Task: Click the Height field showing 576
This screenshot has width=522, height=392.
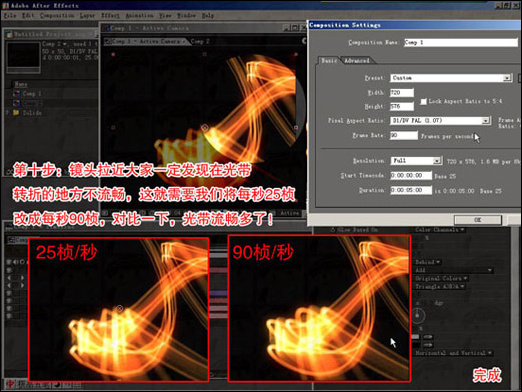Action: click(x=402, y=107)
